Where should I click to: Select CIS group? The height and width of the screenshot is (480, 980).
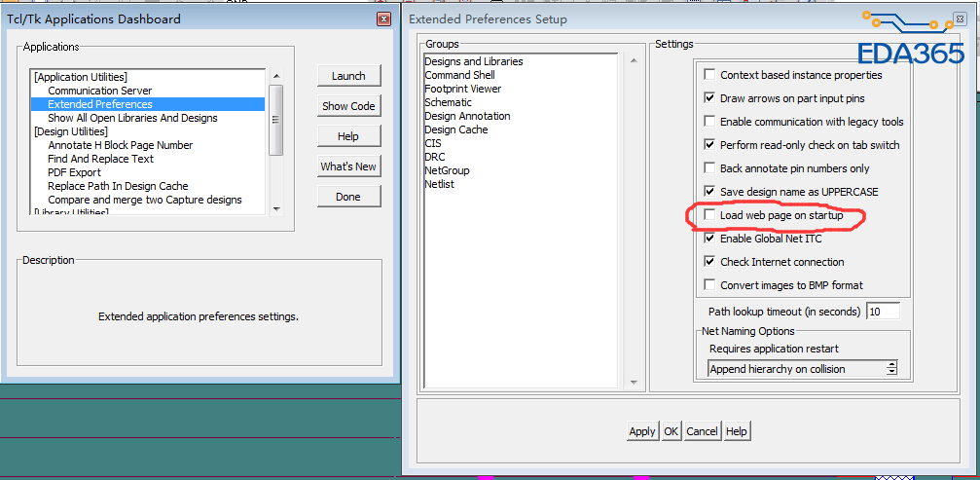(x=432, y=143)
